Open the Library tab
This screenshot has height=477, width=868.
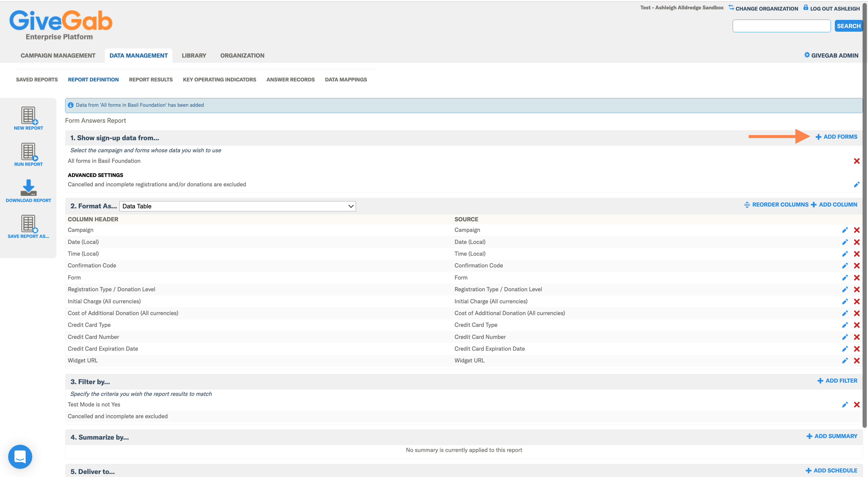point(194,55)
